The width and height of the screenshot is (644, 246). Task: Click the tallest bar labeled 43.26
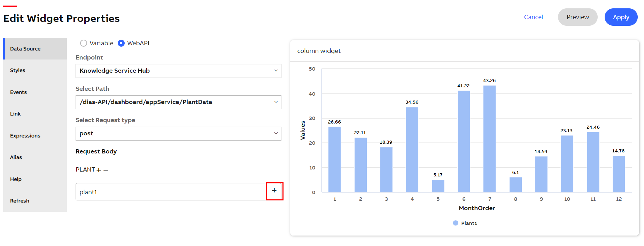(489, 139)
